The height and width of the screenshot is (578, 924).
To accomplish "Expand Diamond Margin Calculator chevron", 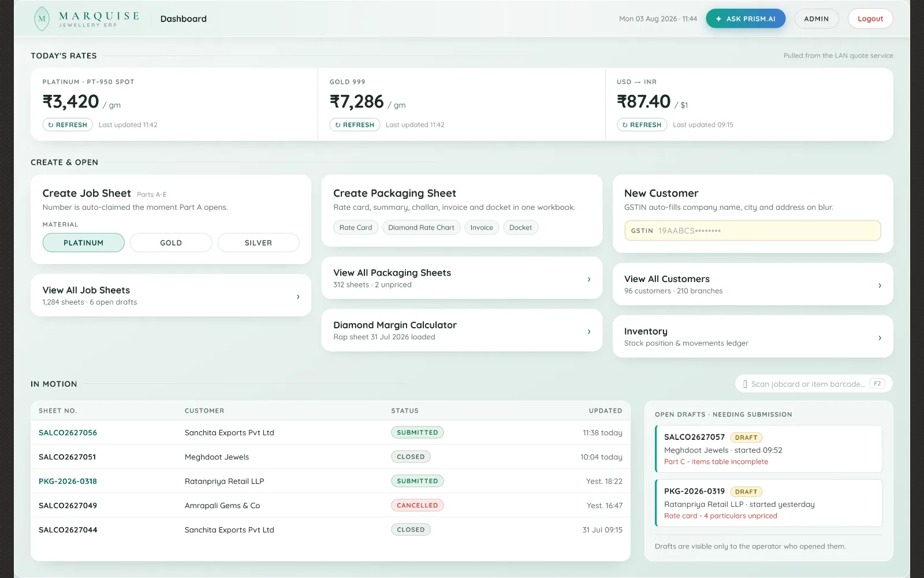I will pyautogui.click(x=589, y=332).
